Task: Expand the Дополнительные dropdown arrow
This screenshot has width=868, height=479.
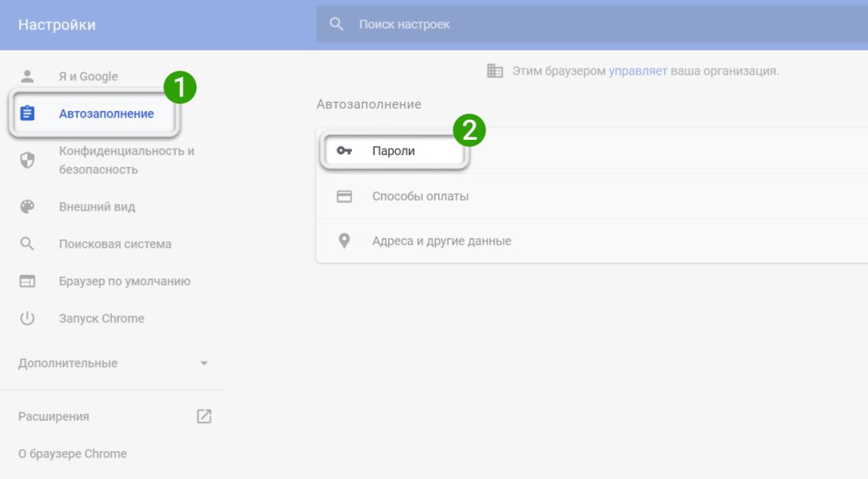Action: (x=204, y=363)
